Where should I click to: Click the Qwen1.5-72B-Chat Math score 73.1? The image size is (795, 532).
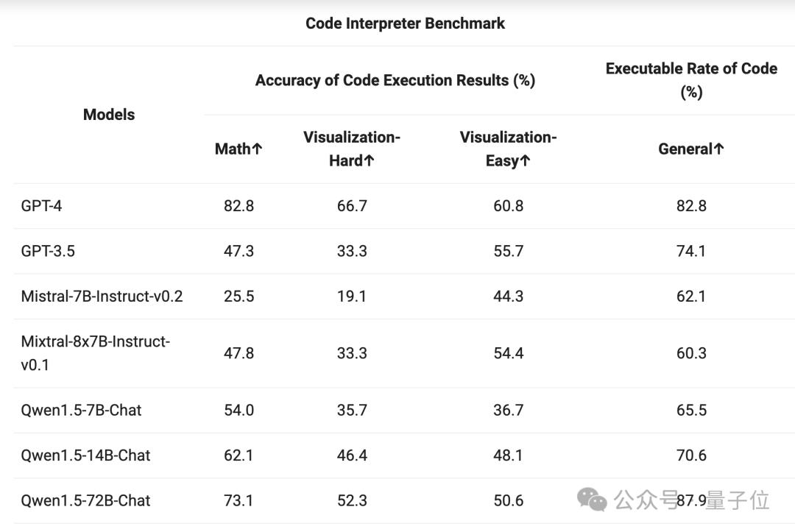coord(239,500)
